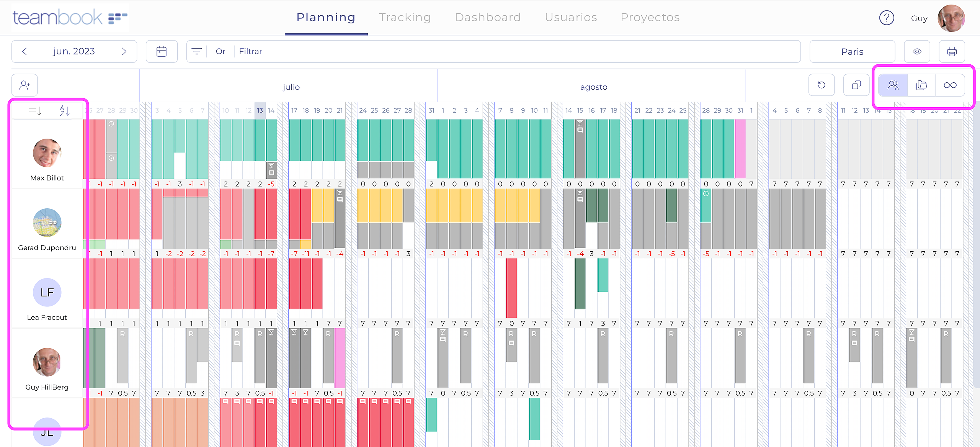Click the undo/reset icon near view options
Screen dimensions: 980x447
coord(822,85)
